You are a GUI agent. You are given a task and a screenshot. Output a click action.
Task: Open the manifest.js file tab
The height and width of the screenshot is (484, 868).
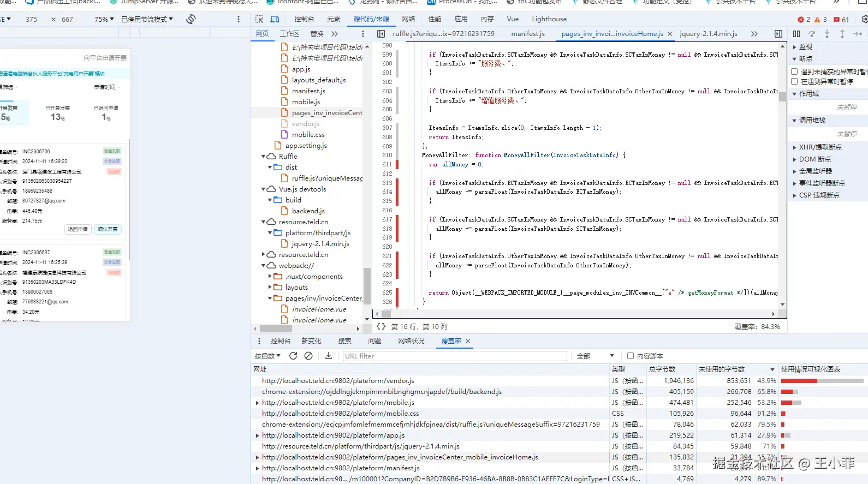527,34
